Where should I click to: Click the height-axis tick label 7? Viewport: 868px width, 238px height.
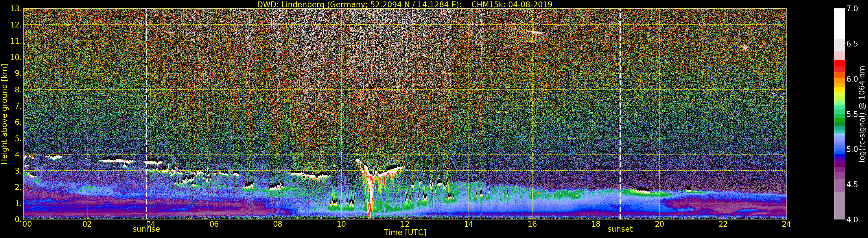tap(18, 106)
